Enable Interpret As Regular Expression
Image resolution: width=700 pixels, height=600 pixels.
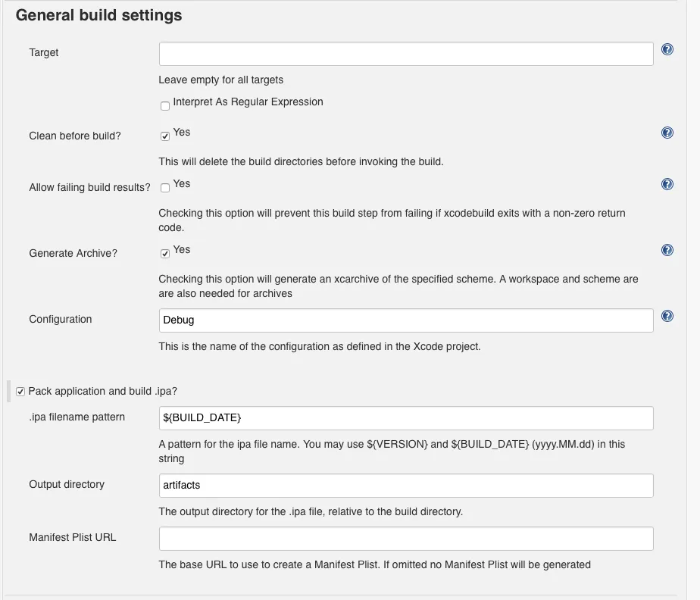coord(164,105)
